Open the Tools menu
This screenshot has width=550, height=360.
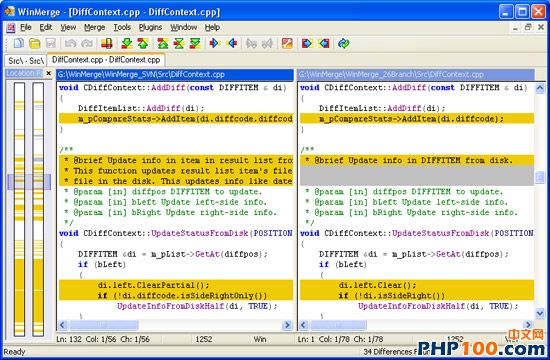pos(122,27)
